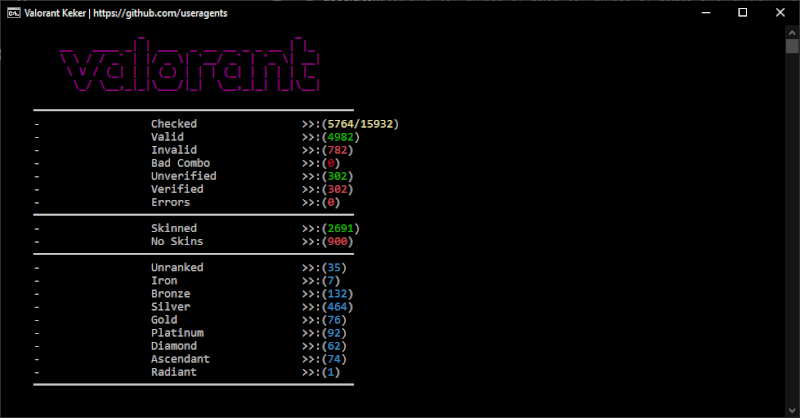Click the platinum count 92
Image resolution: width=800 pixels, height=418 pixels.
(334, 333)
